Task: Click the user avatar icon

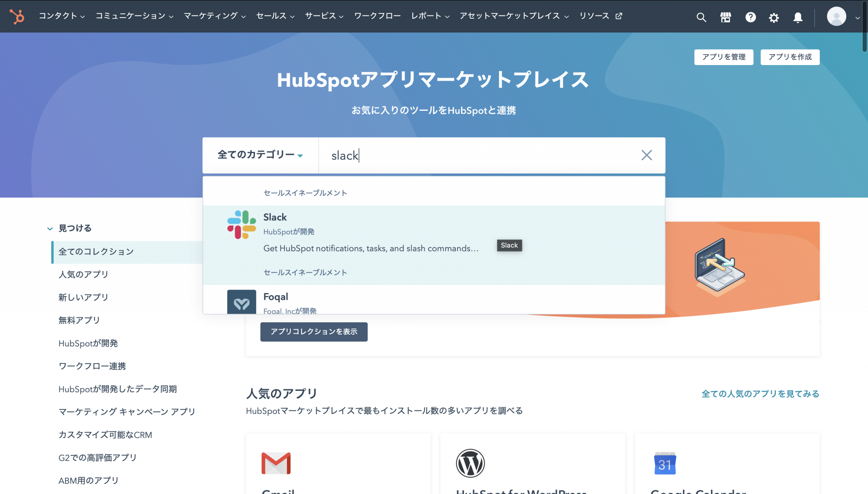Action: (836, 16)
